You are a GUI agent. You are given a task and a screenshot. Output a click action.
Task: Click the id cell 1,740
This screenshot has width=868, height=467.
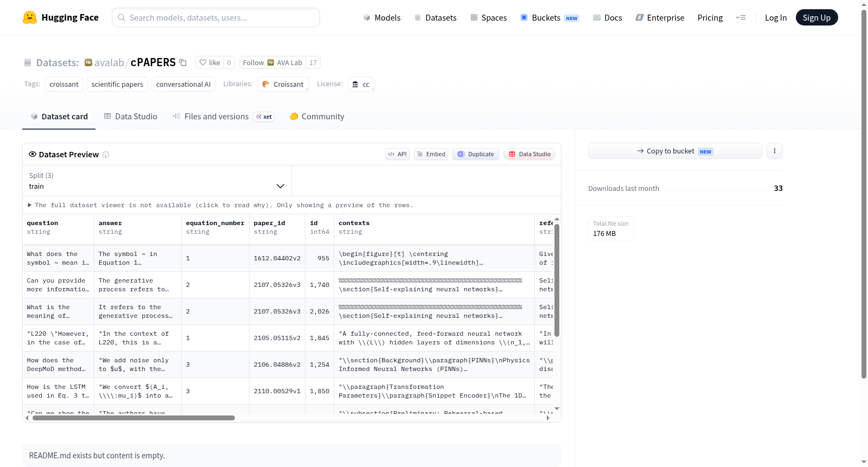pyautogui.click(x=320, y=285)
